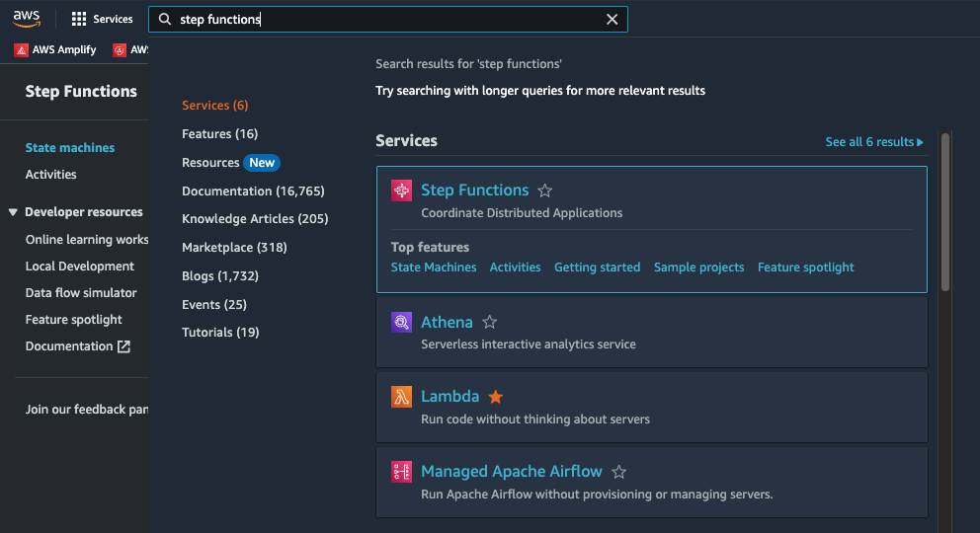Open Feature spotlight in the sidebar
The height and width of the screenshot is (533, 980).
(73, 320)
